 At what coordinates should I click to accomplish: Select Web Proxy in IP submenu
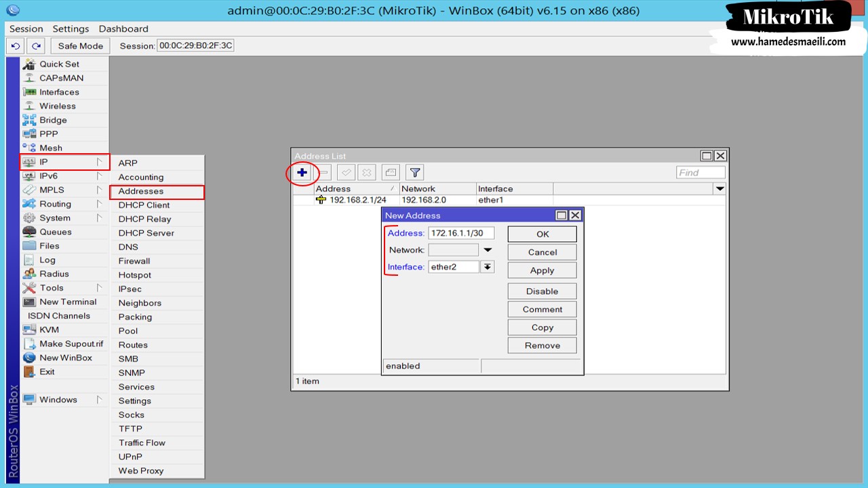point(157,470)
